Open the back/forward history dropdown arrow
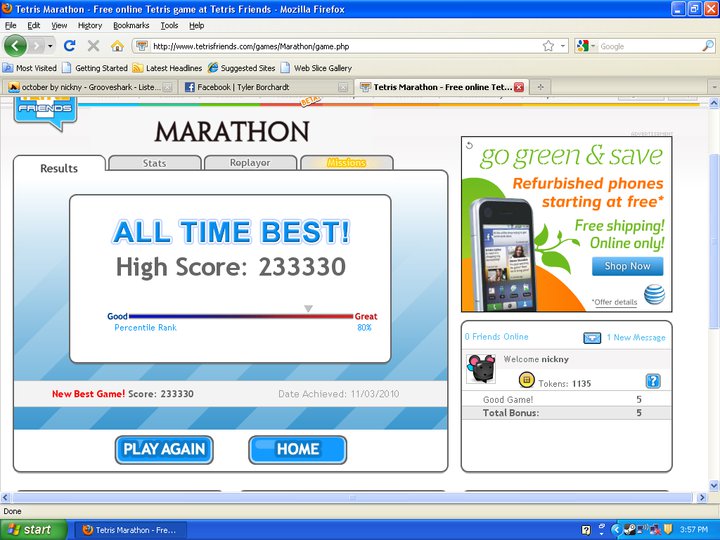Viewport: 720px width, 540px height. 50,46
